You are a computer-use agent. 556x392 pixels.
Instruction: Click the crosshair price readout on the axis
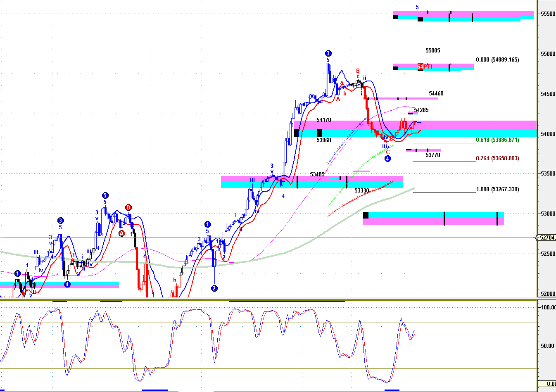click(x=547, y=238)
